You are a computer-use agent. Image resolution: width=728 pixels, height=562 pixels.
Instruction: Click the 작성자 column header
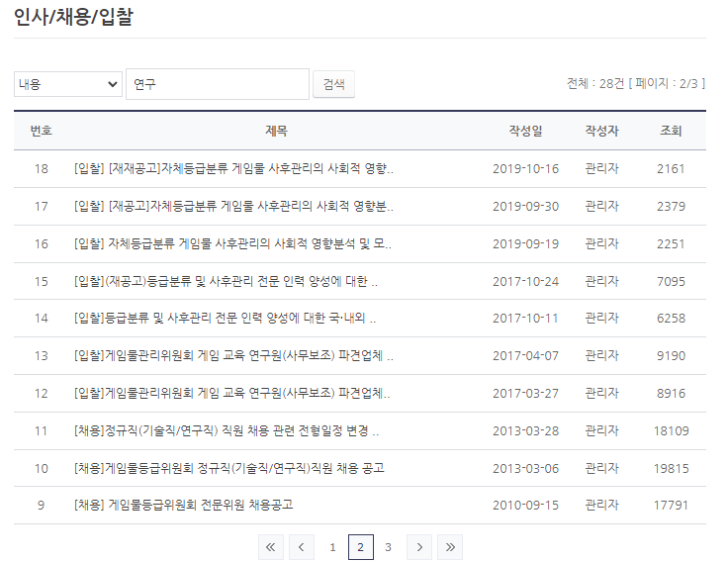pos(601,131)
